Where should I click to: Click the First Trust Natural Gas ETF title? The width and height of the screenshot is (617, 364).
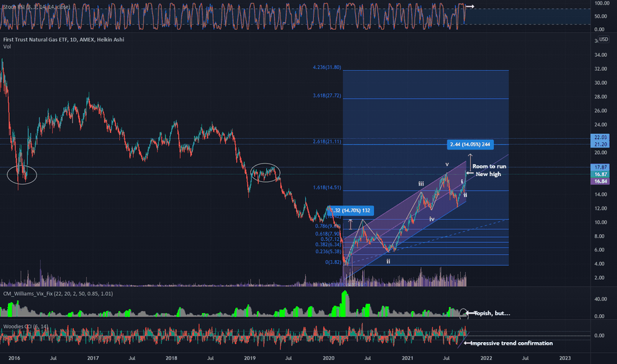64,39
